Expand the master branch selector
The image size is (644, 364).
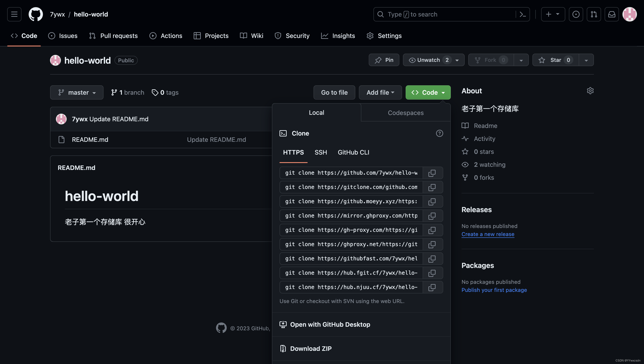[x=77, y=92]
